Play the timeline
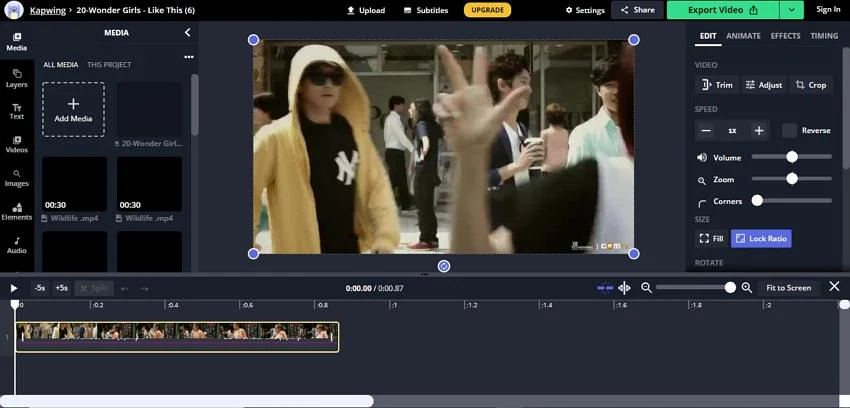The image size is (850, 408). tap(14, 288)
